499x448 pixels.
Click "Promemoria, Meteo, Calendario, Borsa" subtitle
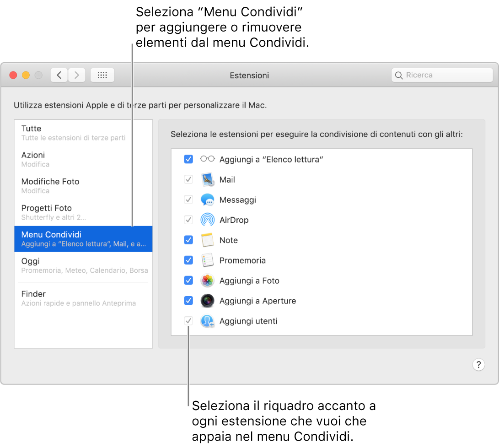pyautogui.click(x=85, y=270)
